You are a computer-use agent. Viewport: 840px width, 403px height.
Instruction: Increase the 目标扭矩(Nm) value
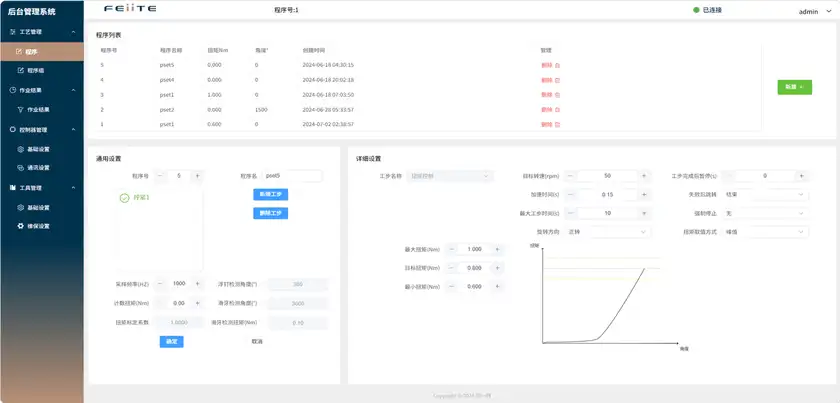click(497, 268)
